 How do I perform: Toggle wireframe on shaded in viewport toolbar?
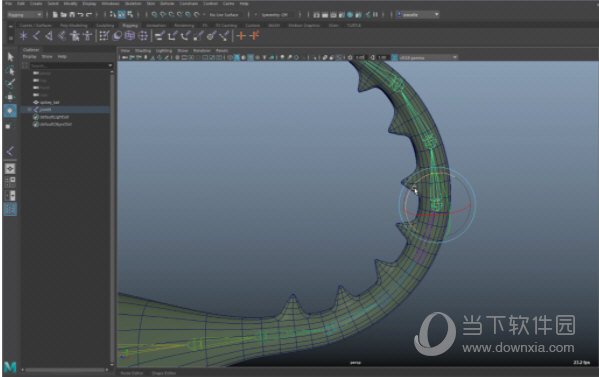(x=250, y=58)
